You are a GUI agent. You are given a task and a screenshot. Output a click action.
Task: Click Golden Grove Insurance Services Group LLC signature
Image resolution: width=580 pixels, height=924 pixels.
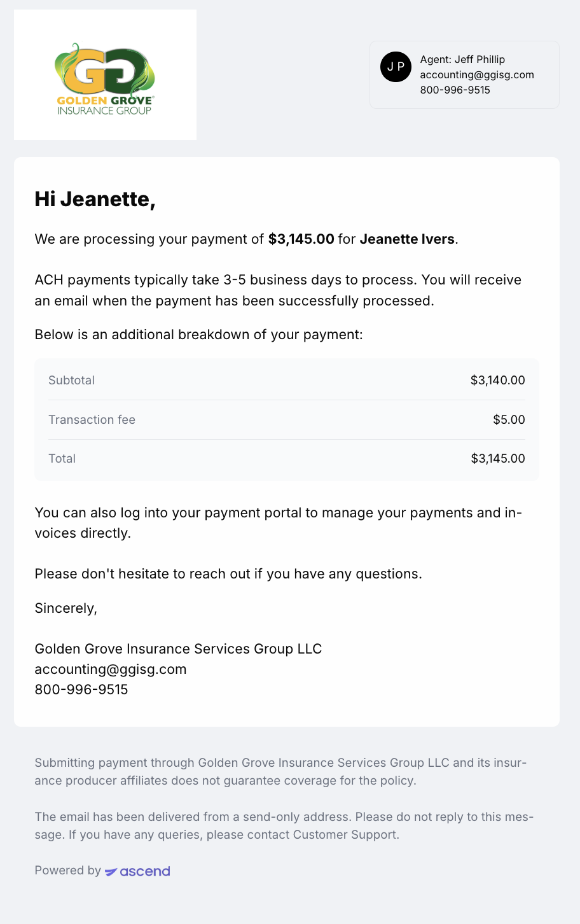pyautogui.click(x=178, y=648)
